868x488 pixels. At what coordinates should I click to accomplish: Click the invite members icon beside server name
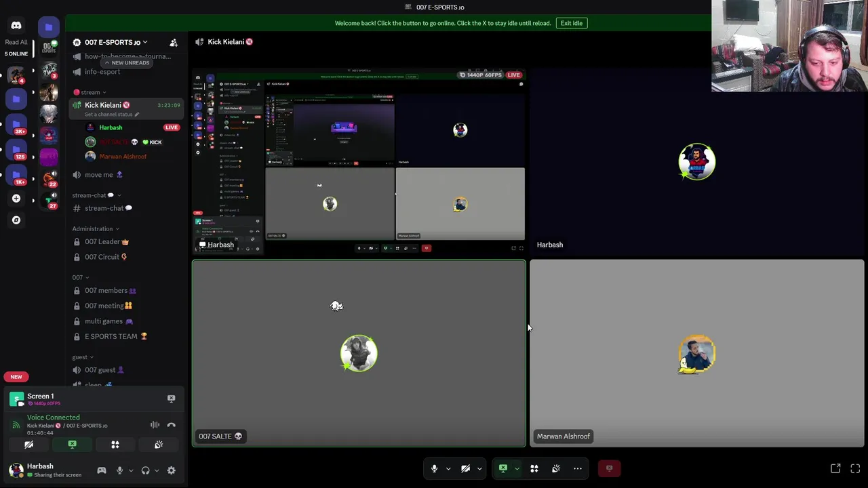click(174, 42)
